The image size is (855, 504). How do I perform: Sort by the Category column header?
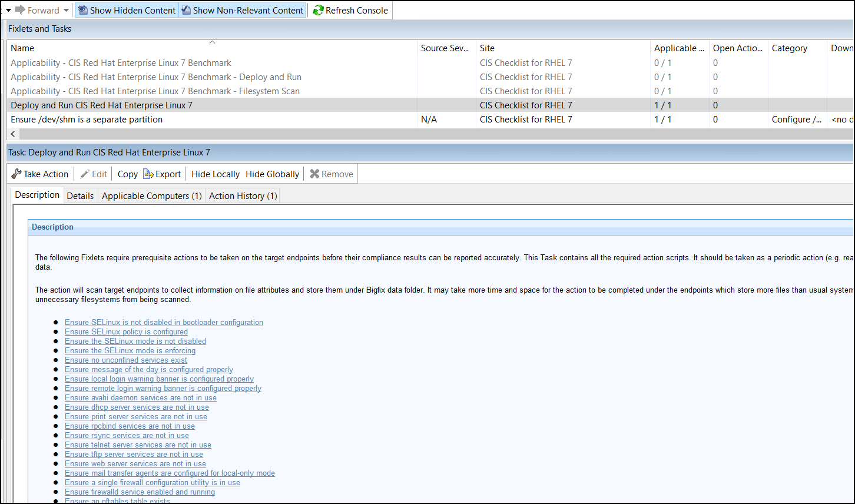[x=798, y=48]
